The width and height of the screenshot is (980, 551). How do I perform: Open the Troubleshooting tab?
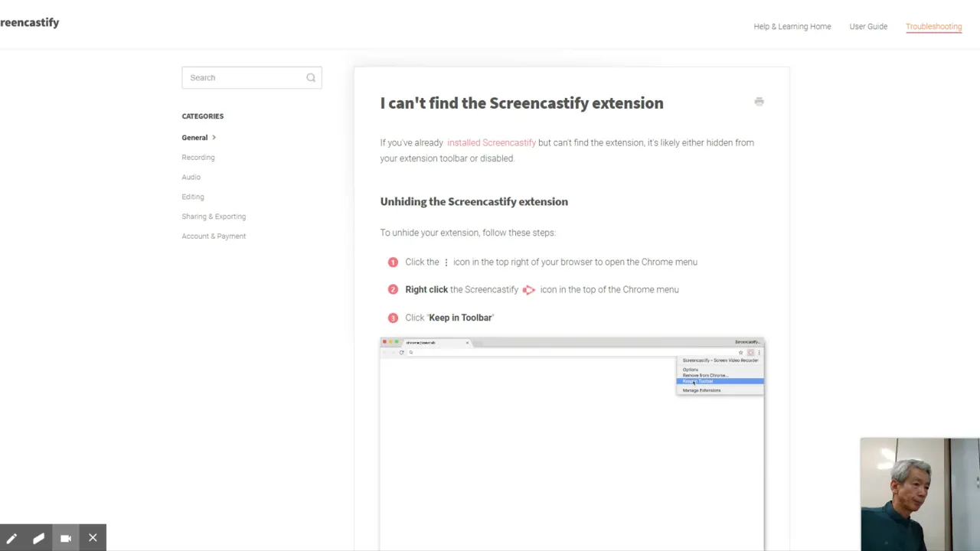point(933,26)
